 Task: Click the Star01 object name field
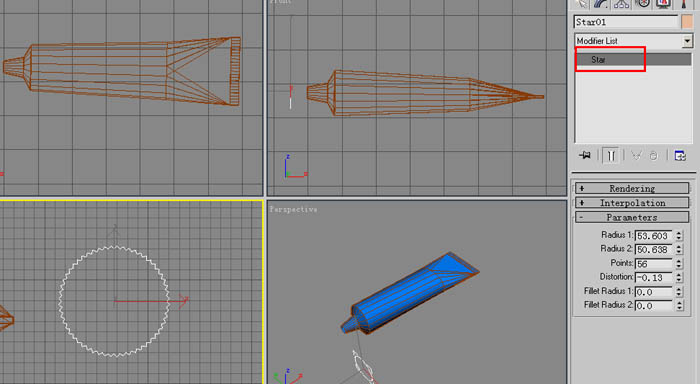[626, 22]
